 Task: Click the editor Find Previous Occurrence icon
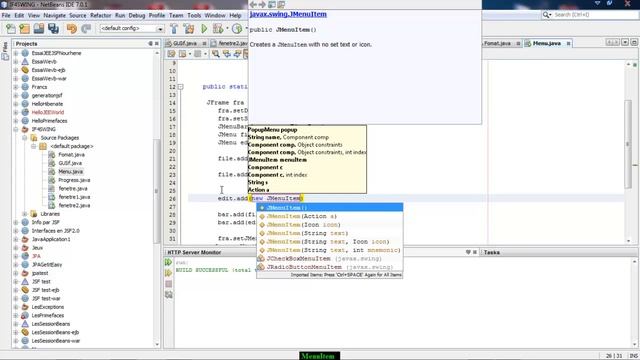[x=227, y=54]
